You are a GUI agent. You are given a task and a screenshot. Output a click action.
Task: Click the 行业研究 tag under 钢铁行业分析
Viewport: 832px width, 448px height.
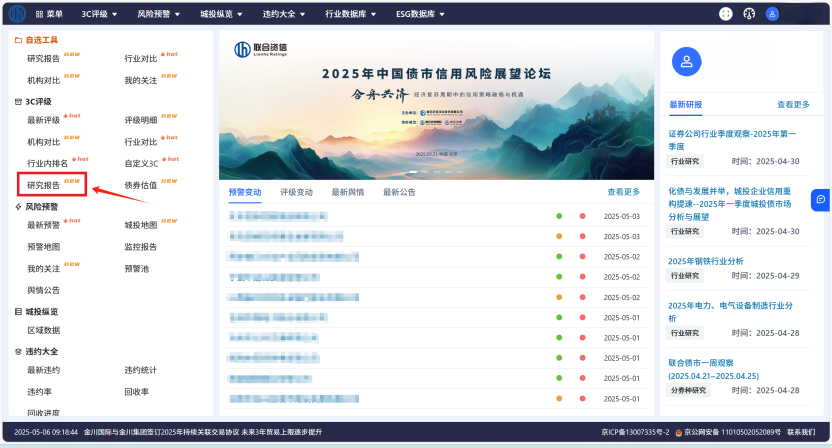[x=684, y=275]
